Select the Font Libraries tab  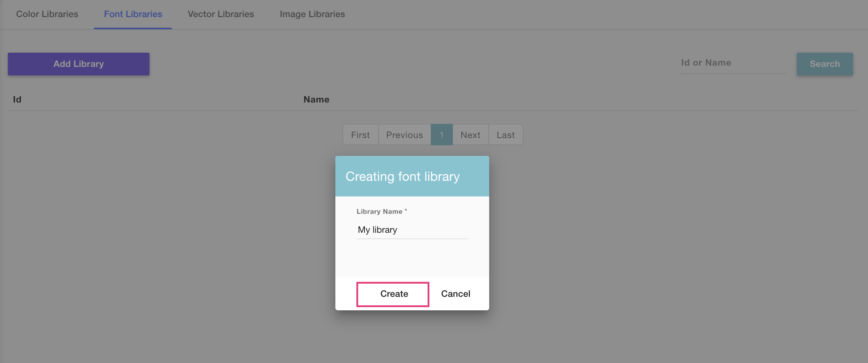click(x=133, y=14)
